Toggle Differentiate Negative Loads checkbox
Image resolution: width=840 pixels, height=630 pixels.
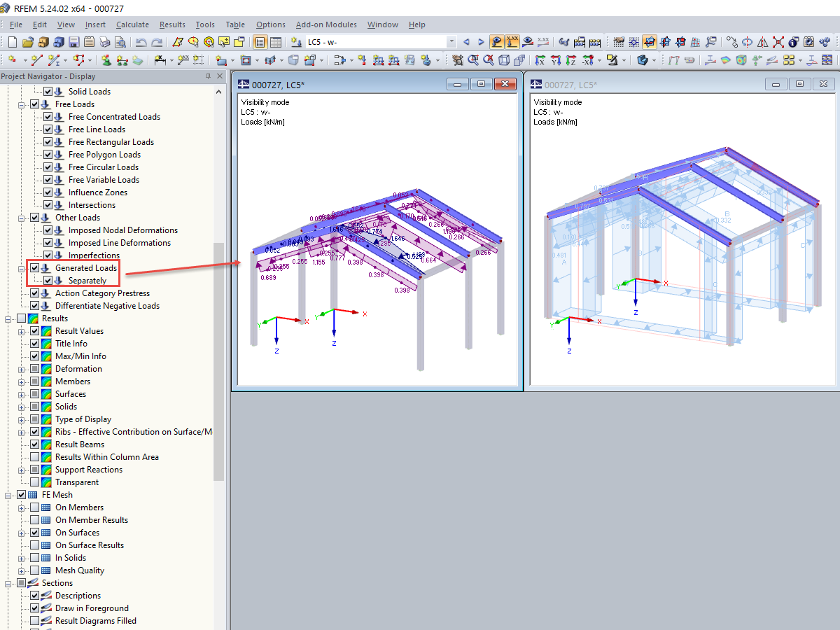35,306
